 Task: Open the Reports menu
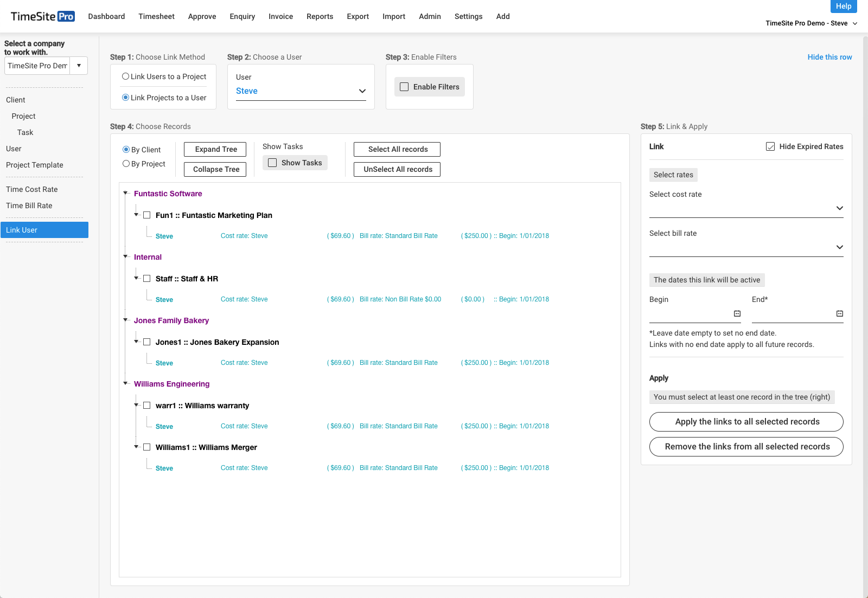320,16
